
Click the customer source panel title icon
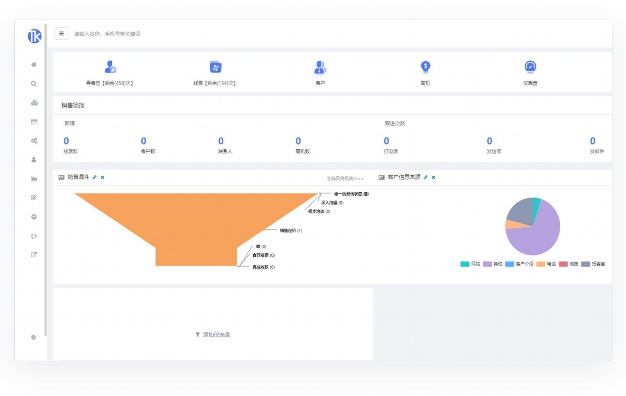(382, 177)
